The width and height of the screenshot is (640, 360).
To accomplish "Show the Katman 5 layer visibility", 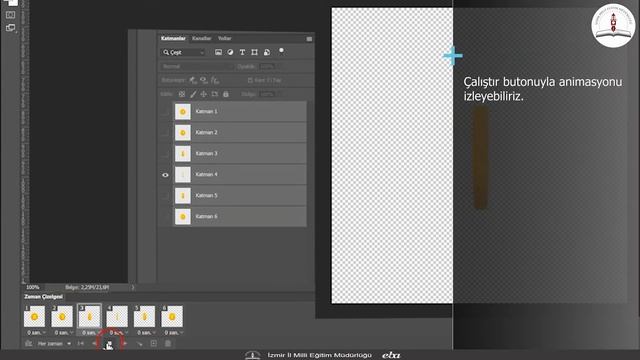I will pos(165,196).
